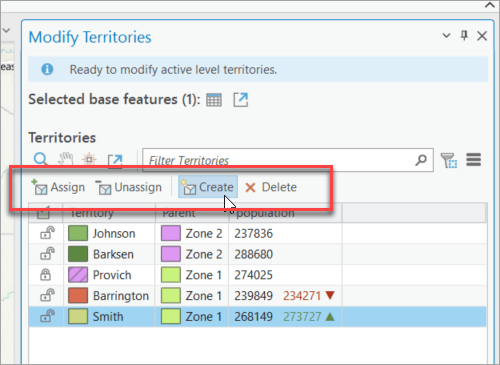Image resolution: width=500 pixels, height=365 pixels.
Task: Click red projected value 234271
Action: coord(302,296)
